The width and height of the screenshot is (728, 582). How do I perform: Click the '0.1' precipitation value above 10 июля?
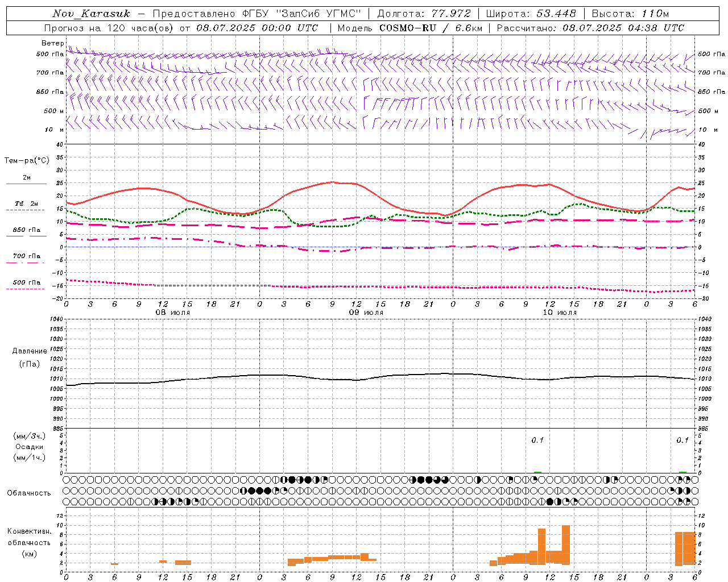tap(537, 440)
